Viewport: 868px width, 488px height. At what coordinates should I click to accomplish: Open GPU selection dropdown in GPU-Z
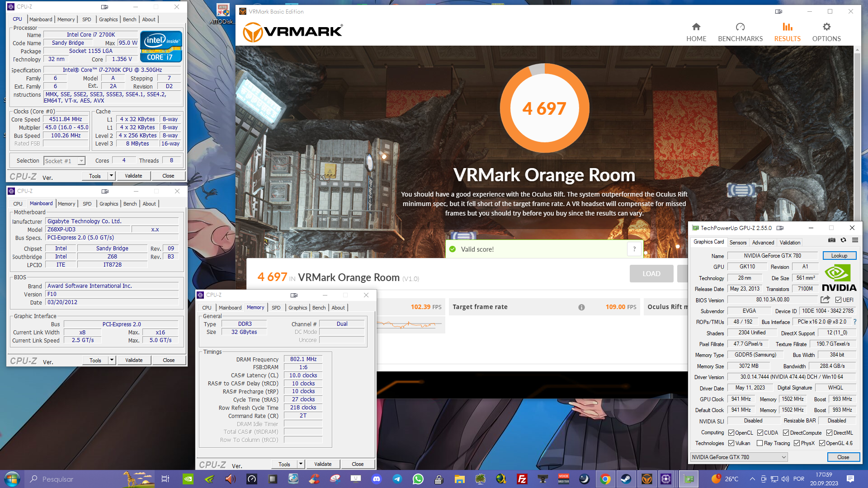coord(739,457)
